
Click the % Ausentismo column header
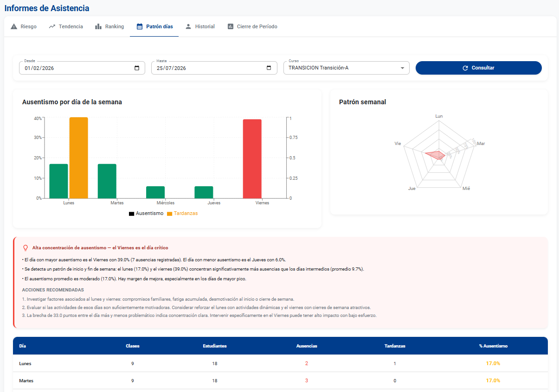coord(493,346)
